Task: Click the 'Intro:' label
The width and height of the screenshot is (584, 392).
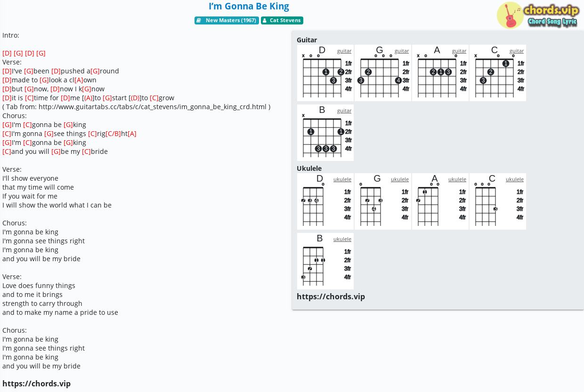Action: tap(11, 35)
